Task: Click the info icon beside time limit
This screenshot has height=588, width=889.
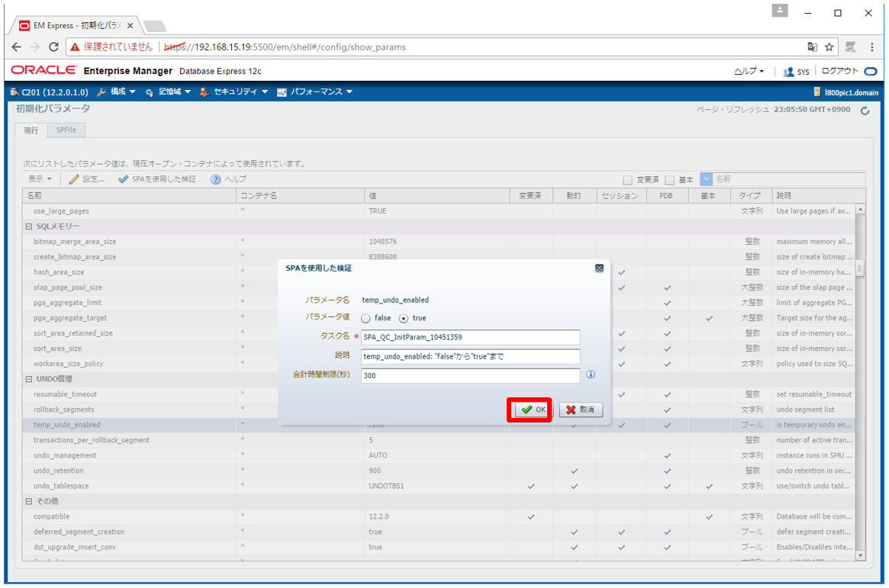Action: point(591,375)
